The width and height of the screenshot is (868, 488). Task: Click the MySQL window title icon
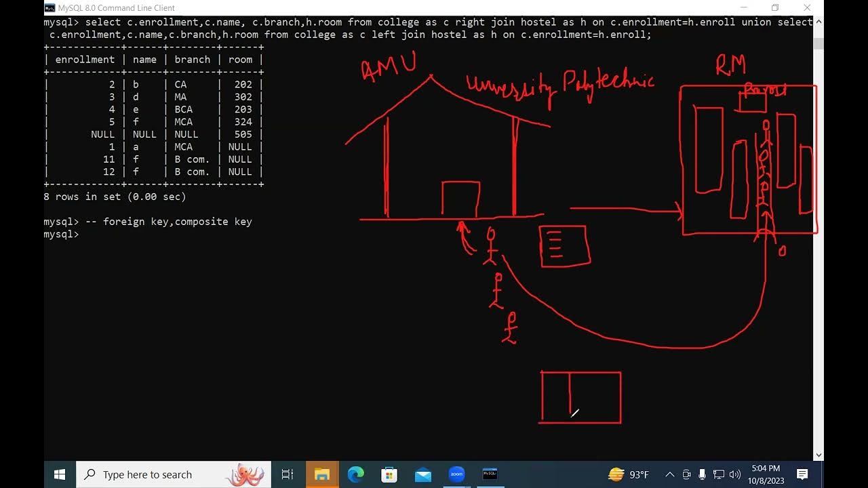tap(50, 8)
